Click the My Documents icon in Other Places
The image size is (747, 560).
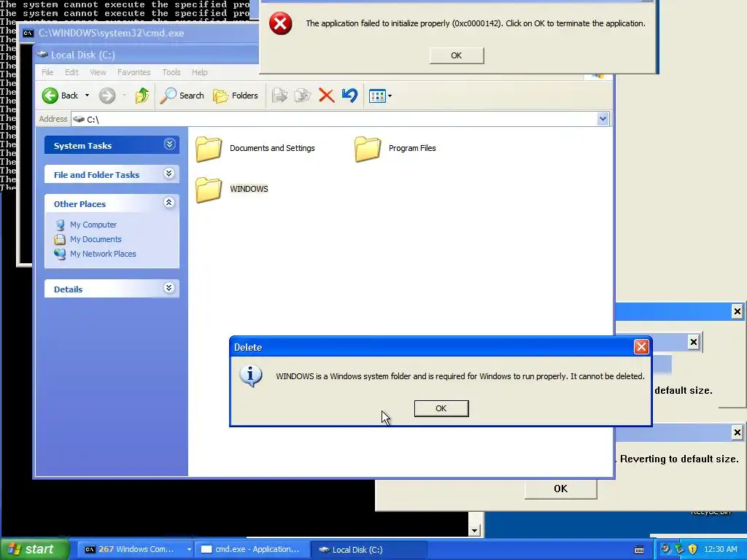pos(60,239)
